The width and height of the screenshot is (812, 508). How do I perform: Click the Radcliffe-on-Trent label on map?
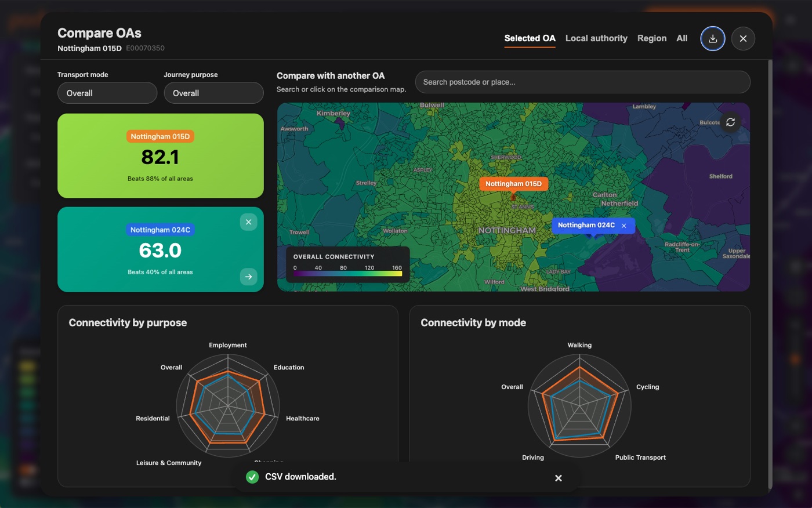tap(682, 247)
